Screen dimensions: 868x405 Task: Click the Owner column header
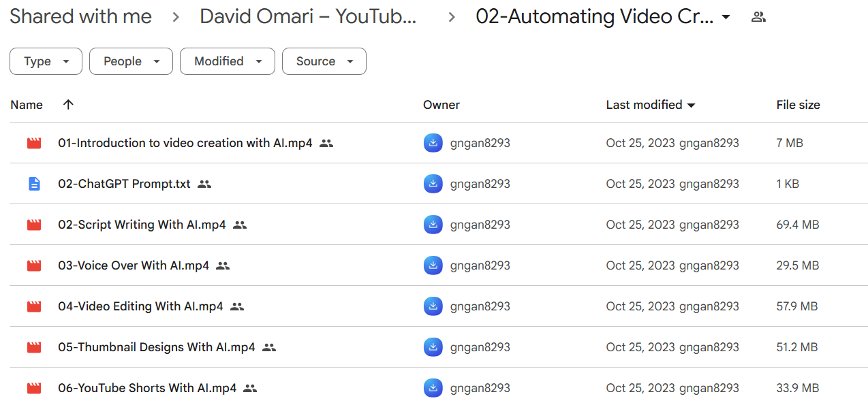441,105
